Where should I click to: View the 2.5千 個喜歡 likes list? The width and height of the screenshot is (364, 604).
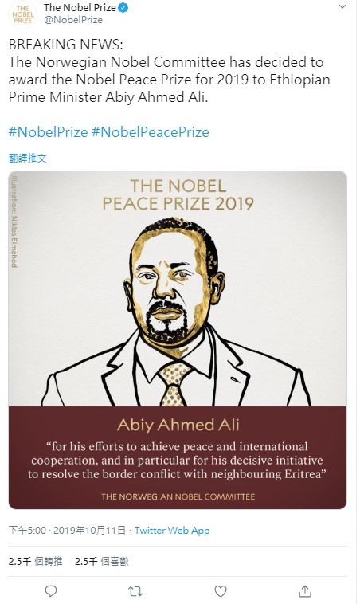[102, 561]
